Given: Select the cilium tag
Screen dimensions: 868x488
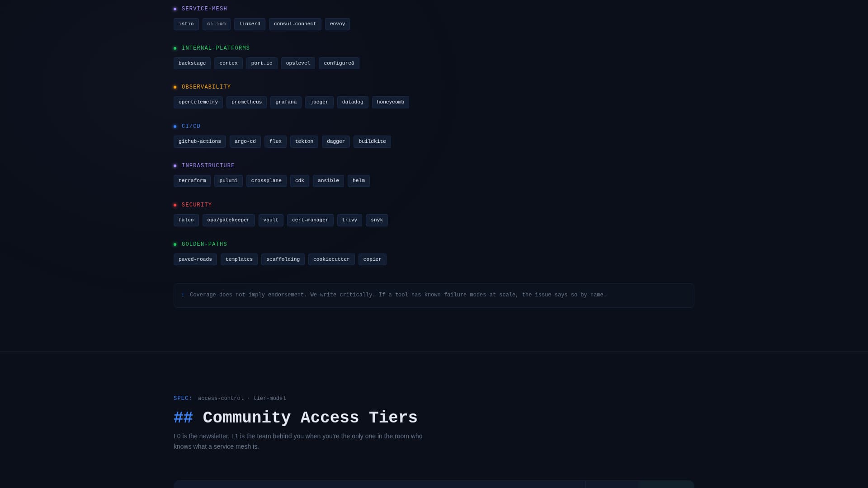Looking at the screenshot, I should click(216, 24).
